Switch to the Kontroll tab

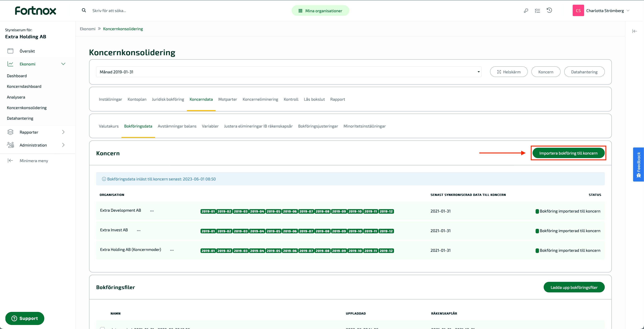point(291,99)
